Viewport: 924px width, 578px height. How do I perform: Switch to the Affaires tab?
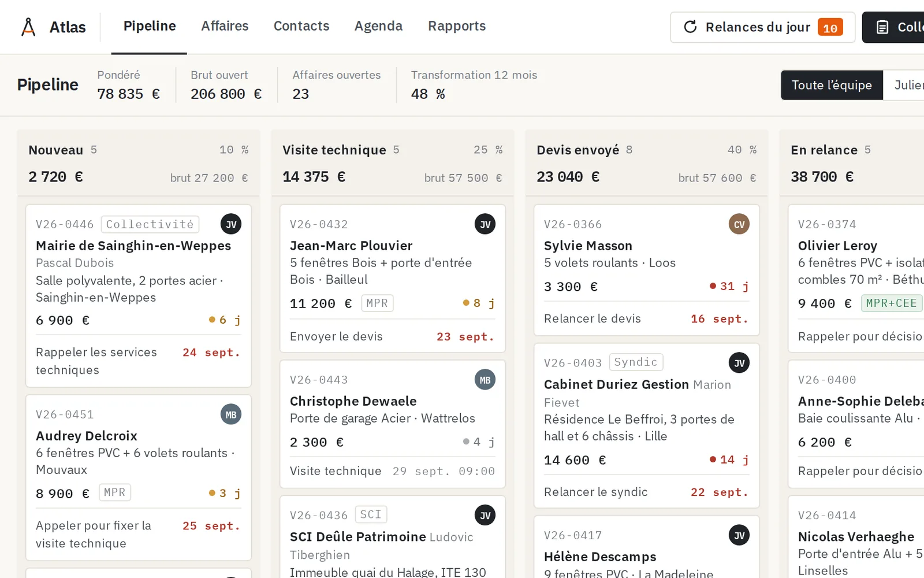point(225,27)
